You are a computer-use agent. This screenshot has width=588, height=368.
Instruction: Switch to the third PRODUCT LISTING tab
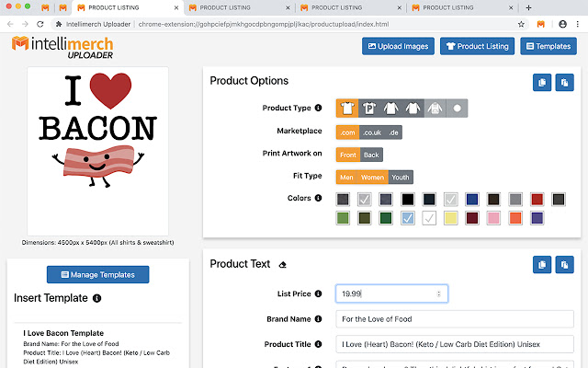[x=349, y=7]
